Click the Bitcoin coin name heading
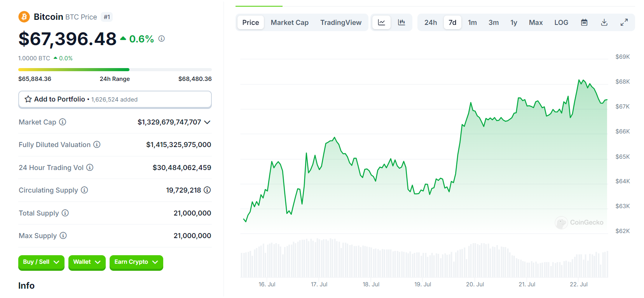644x298 pixels. (x=49, y=17)
